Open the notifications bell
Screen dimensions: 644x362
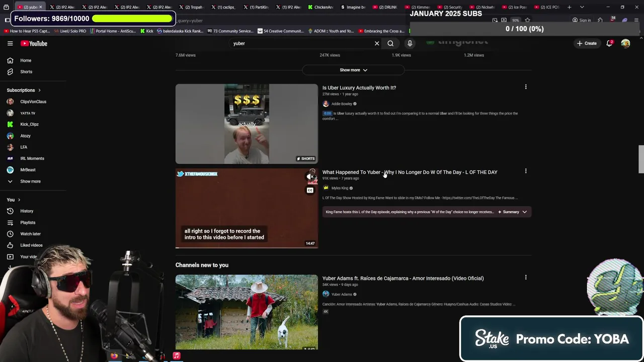click(x=609, y=44)
